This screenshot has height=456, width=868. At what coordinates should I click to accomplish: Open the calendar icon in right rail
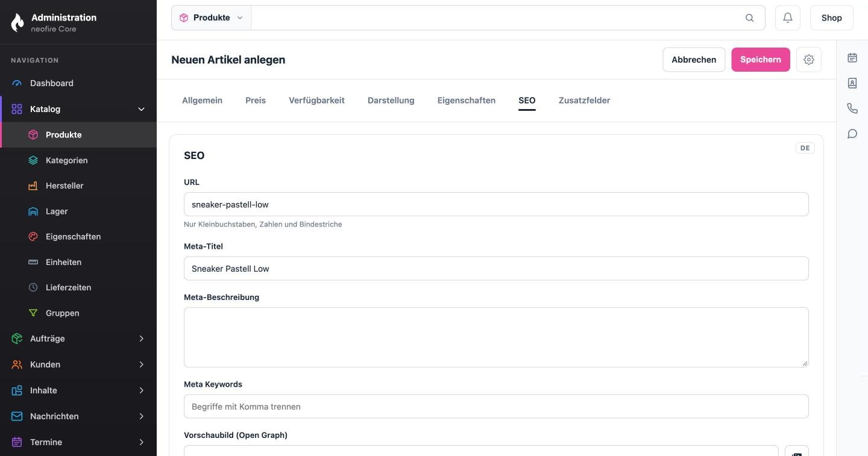(x=852, y=58)
